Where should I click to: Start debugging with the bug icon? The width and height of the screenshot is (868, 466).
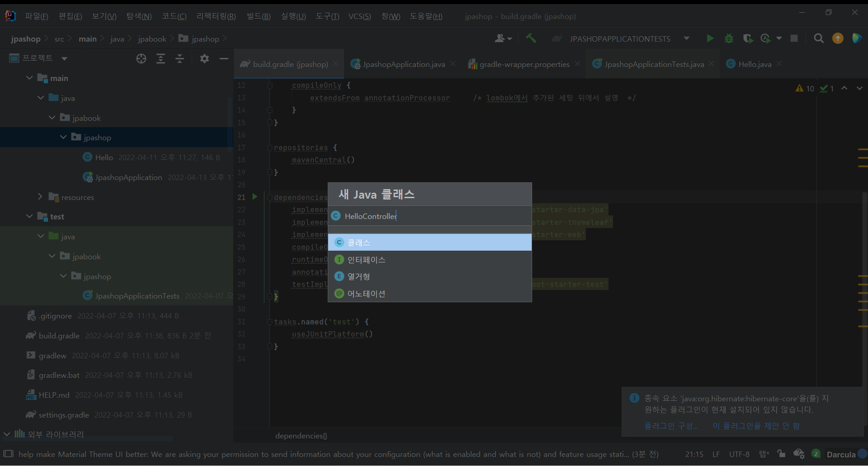pyautogui.click(x=729, y=38)
